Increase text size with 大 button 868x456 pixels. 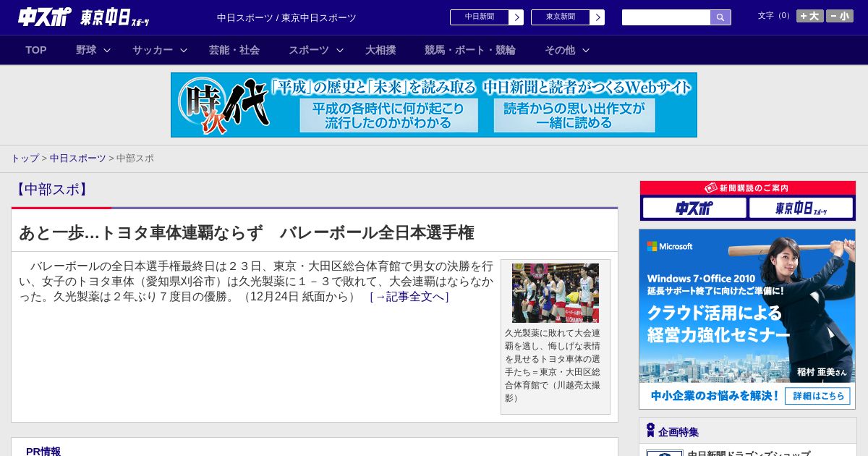[810, 16]
